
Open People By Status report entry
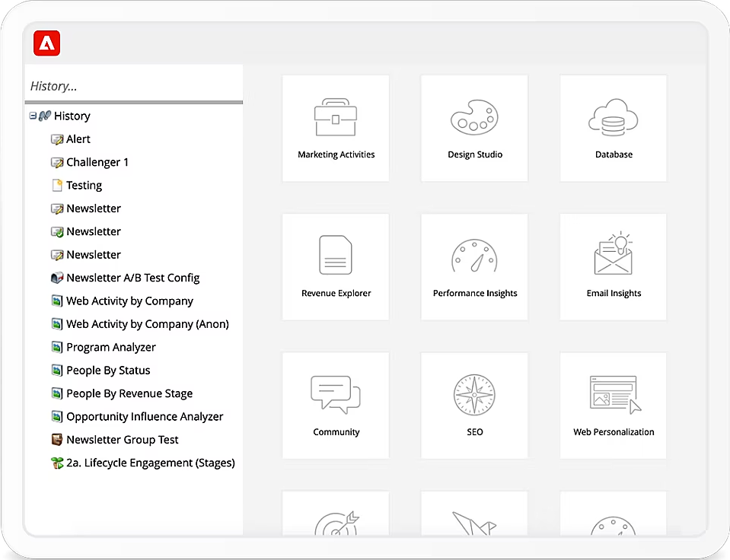click(x=108, y=371)
